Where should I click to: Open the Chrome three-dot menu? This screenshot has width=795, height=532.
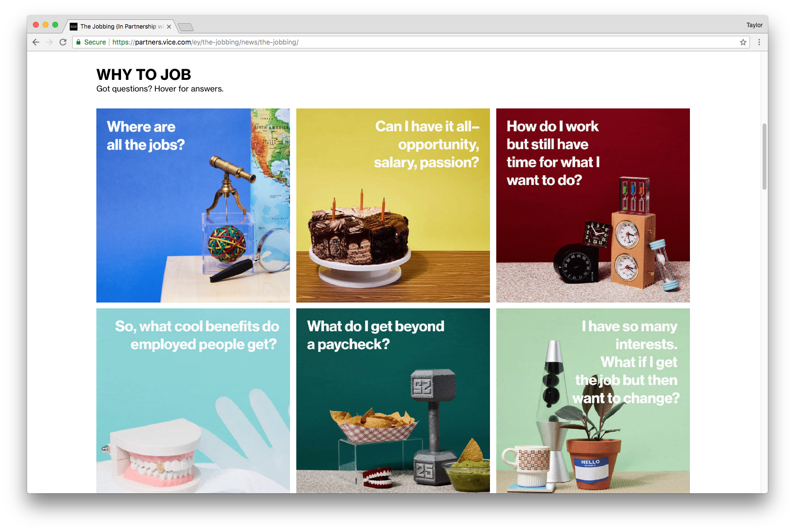[759, 42]
